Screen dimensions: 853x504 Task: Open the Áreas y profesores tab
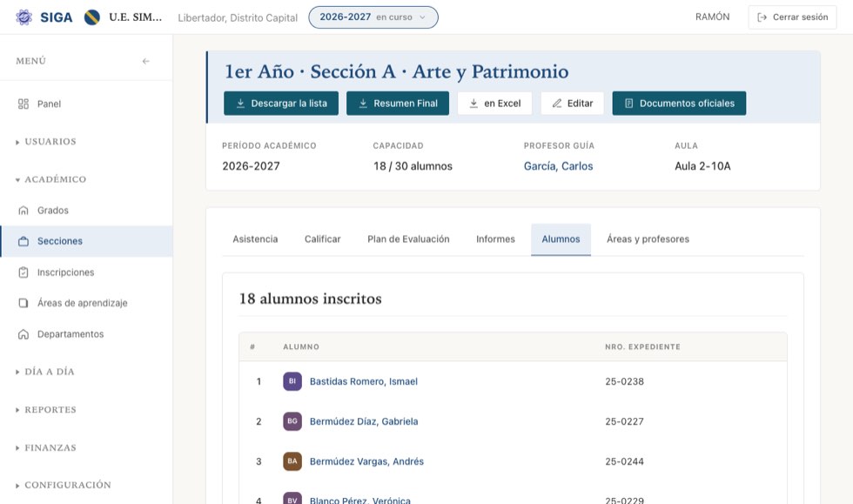[x=648, y=239]
